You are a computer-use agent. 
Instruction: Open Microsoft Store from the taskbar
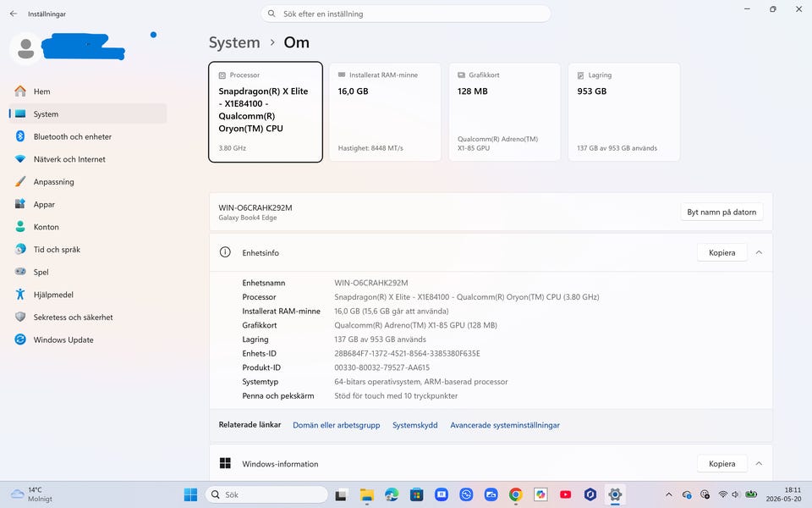tap(416, 494)
